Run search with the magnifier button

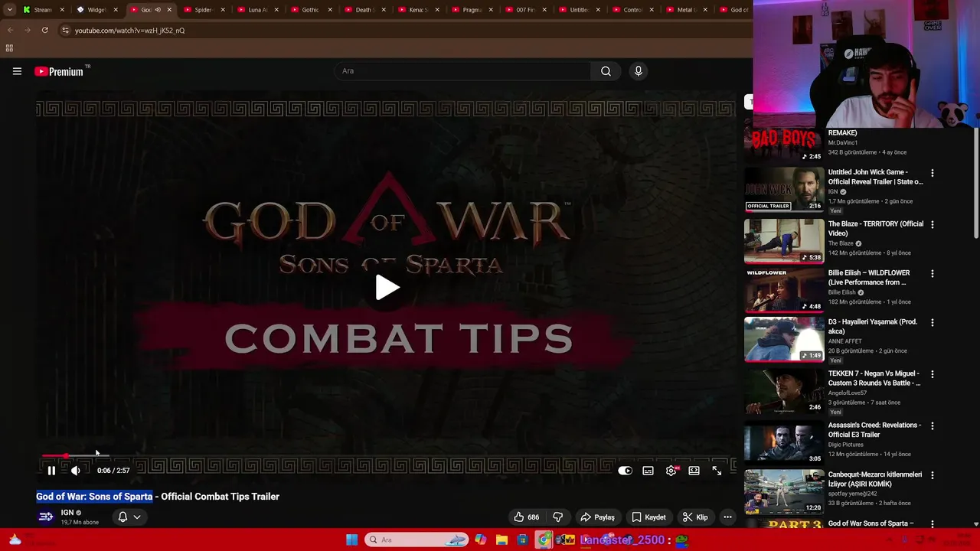coord(606,71)
